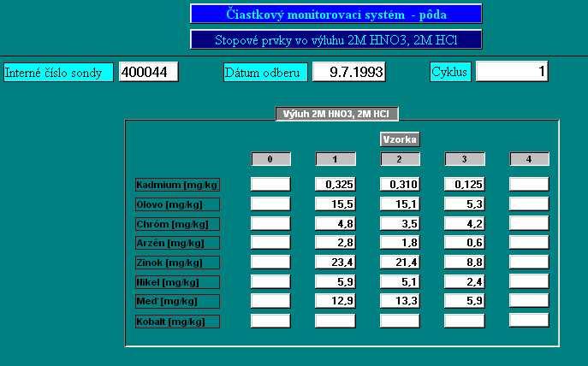Click the Stopové prvky vo výluhu subtitle
Screen dimensions: 588x366
[336, 39]
